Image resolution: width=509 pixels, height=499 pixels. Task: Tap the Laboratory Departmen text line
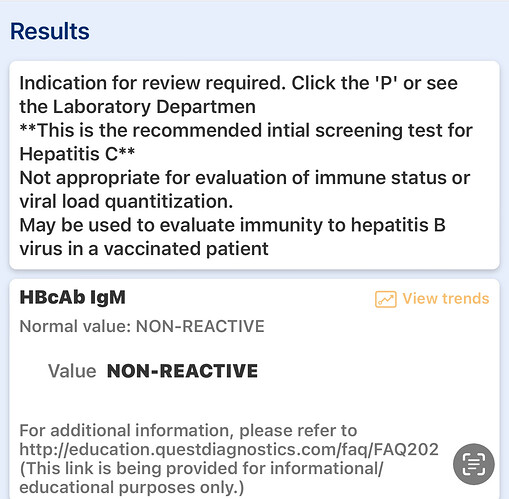pos(138,107)
